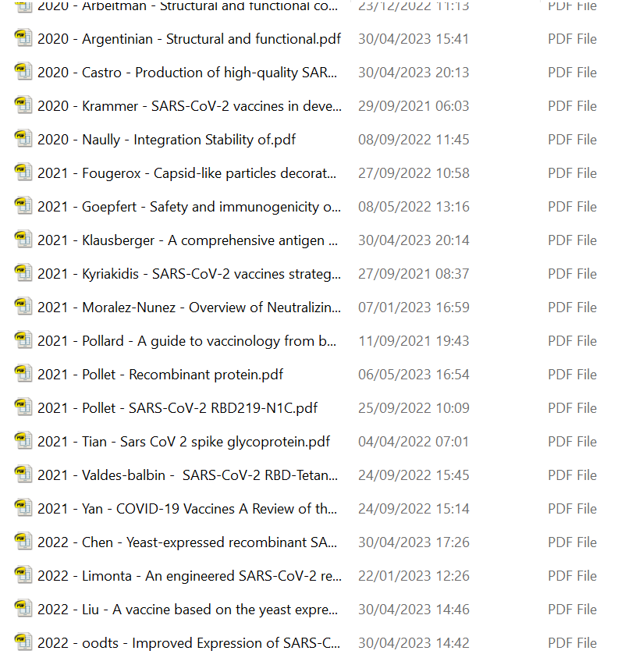Click the PDF icon of the Argentinian file
This screenshot has height=672, width=632.
(23, 38)
